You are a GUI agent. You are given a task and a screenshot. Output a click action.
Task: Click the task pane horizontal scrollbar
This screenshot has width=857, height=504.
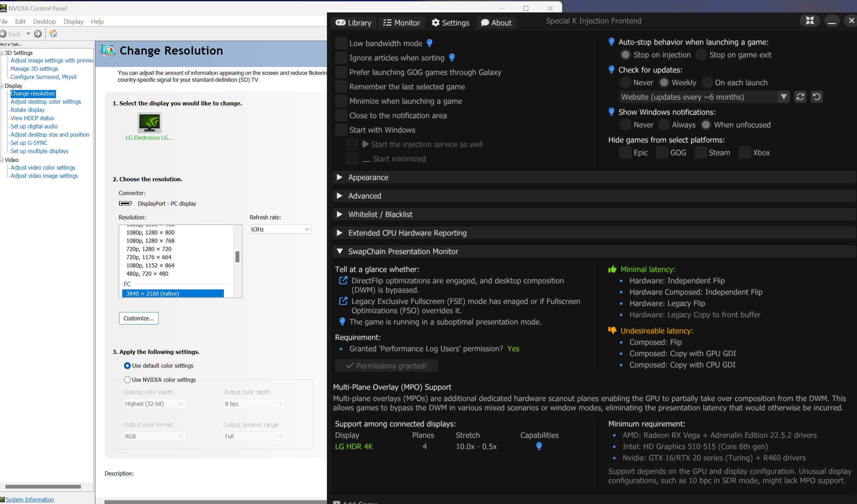(43, 486)
